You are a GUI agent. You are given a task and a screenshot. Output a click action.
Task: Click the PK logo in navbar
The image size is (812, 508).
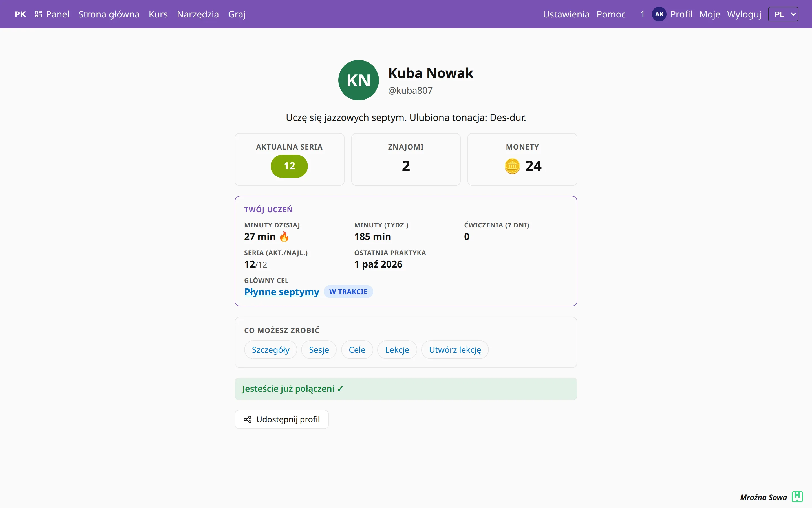[20, 14]
